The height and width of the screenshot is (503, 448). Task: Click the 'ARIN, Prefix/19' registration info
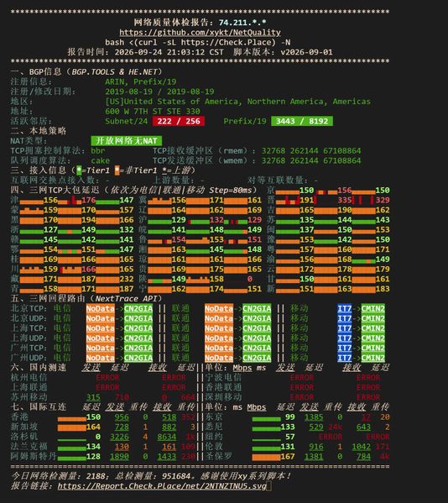pyautogui.click(x=141, y=81)
